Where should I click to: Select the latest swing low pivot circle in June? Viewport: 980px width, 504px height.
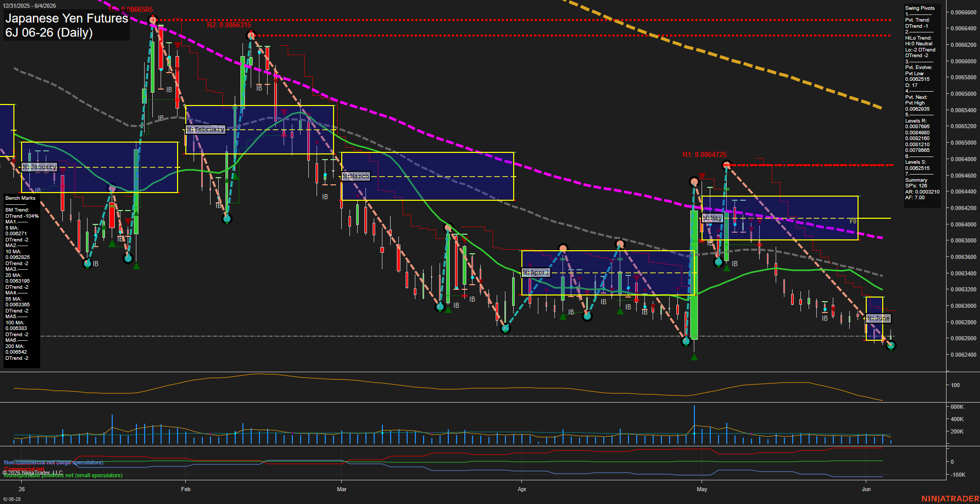click(891, 345)
